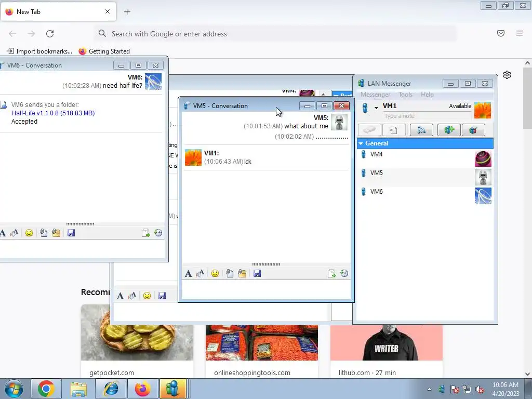
Task: Click 'what about me' message in VM5 chat
Action: tap(306, 126)
